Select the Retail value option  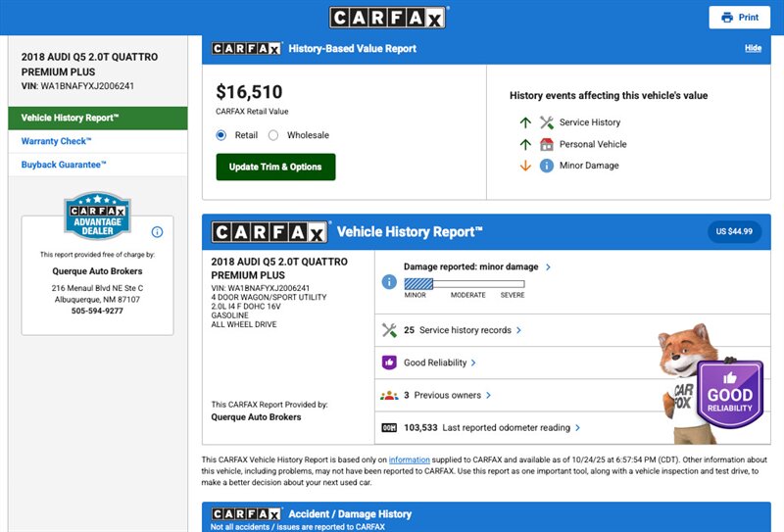coord(221,135)
